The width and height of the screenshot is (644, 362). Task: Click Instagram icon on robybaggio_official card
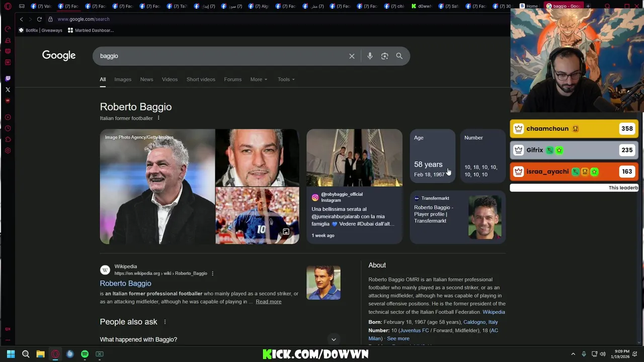point(315,197)
